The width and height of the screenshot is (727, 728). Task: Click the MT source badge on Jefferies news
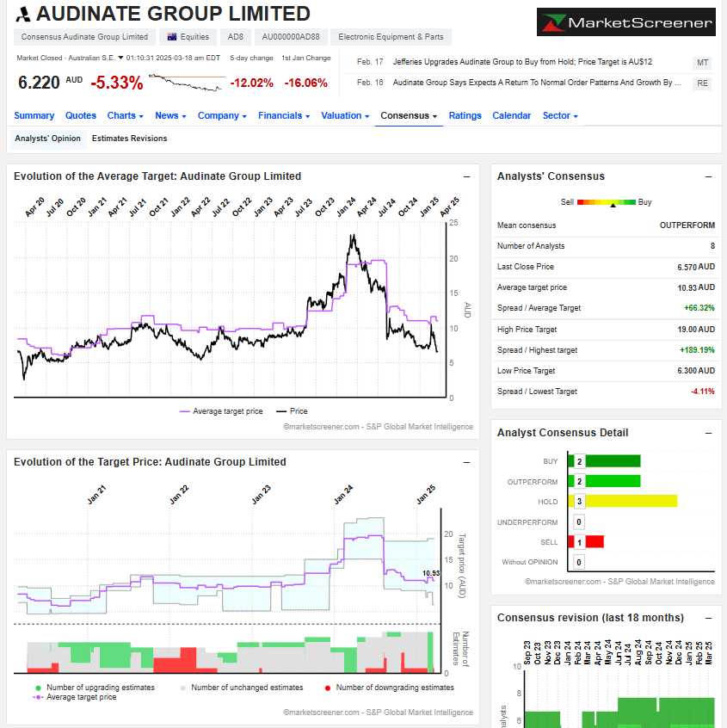tap(702, 63)
